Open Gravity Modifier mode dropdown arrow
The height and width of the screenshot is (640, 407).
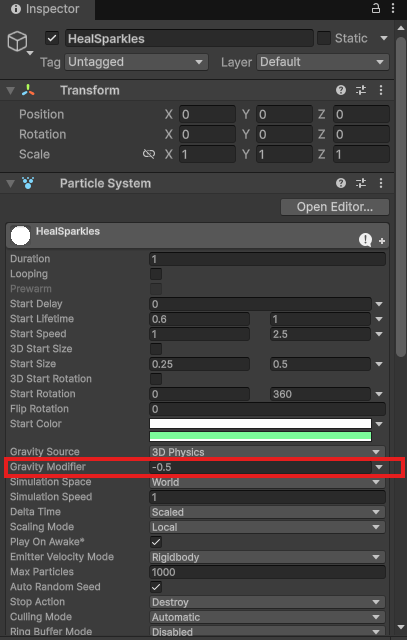pyautogui.click(x=379, y=467)
